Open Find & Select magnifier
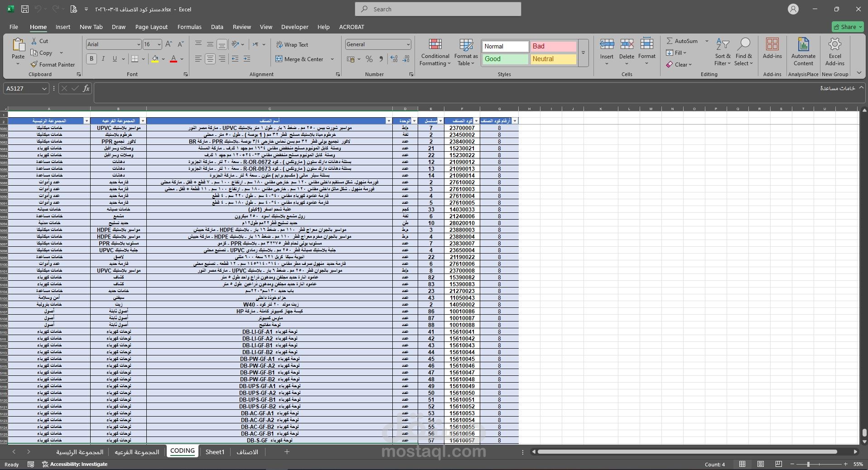868x470 pixels. tap(743, 53)
